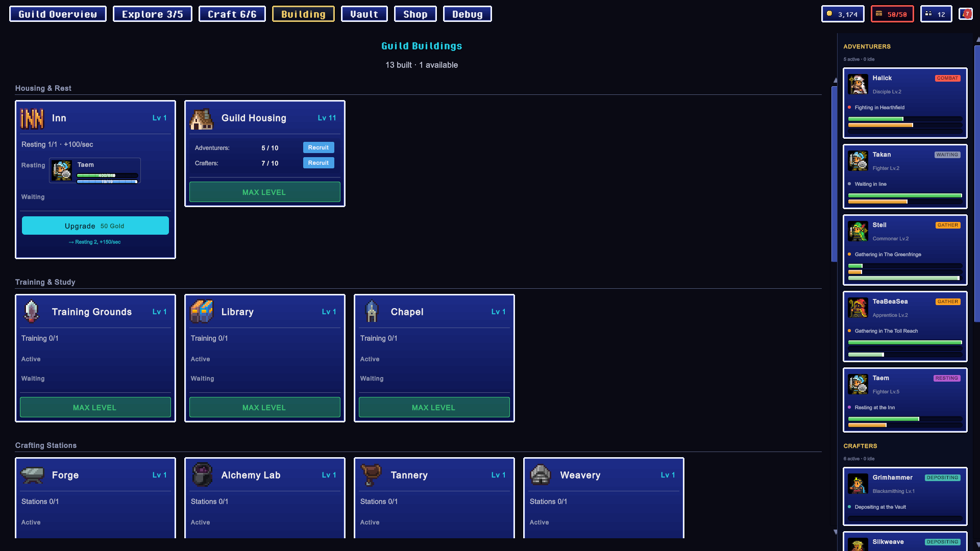Open the Vault tab

pyautogui.click(x=364, y=14)
